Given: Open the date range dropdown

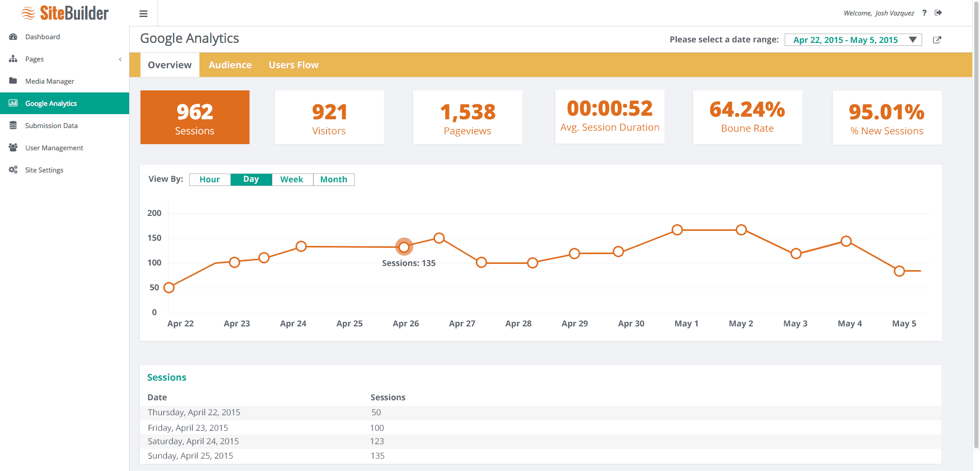Looking at the screenshot, I should tap(853, 40).
